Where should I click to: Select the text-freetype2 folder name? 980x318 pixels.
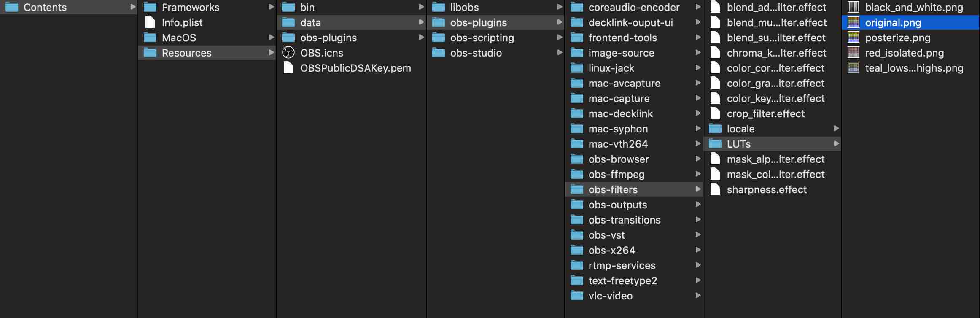tap(622, 281)
